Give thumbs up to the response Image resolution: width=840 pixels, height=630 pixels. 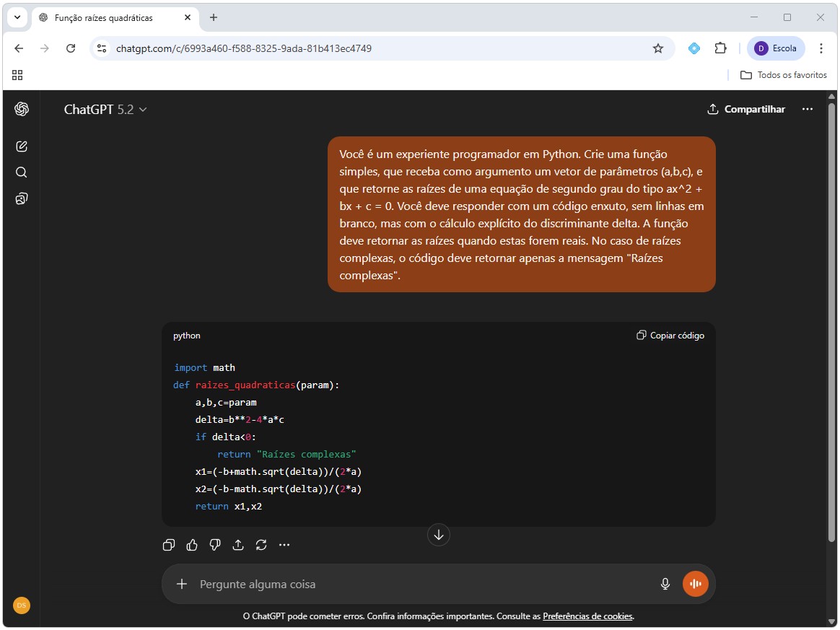(192, 545)
